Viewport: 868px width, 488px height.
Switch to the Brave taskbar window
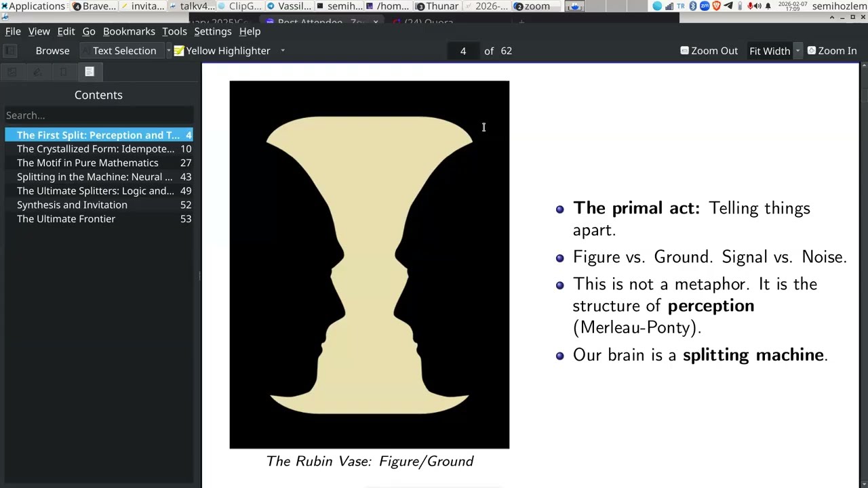point(94,6)
